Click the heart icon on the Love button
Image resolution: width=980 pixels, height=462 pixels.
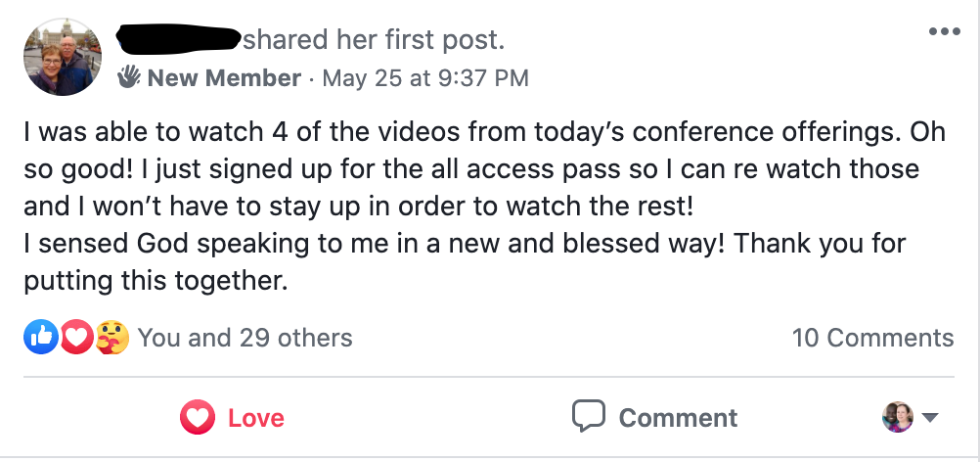198,418
